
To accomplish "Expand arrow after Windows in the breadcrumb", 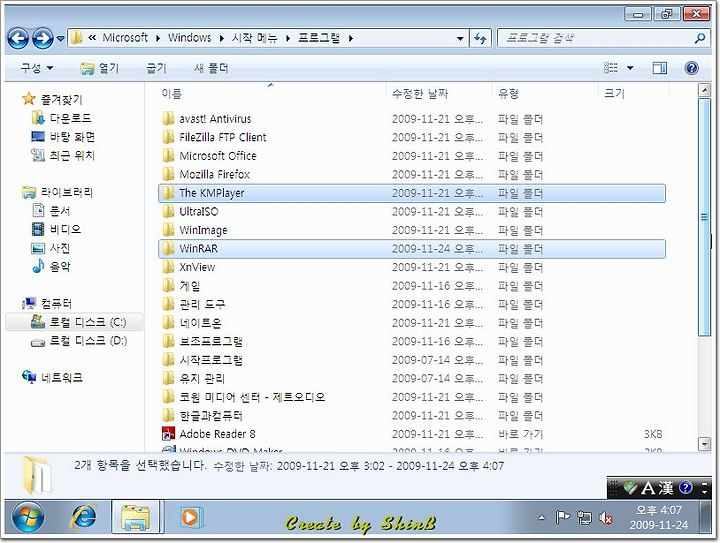I will 221,38.
